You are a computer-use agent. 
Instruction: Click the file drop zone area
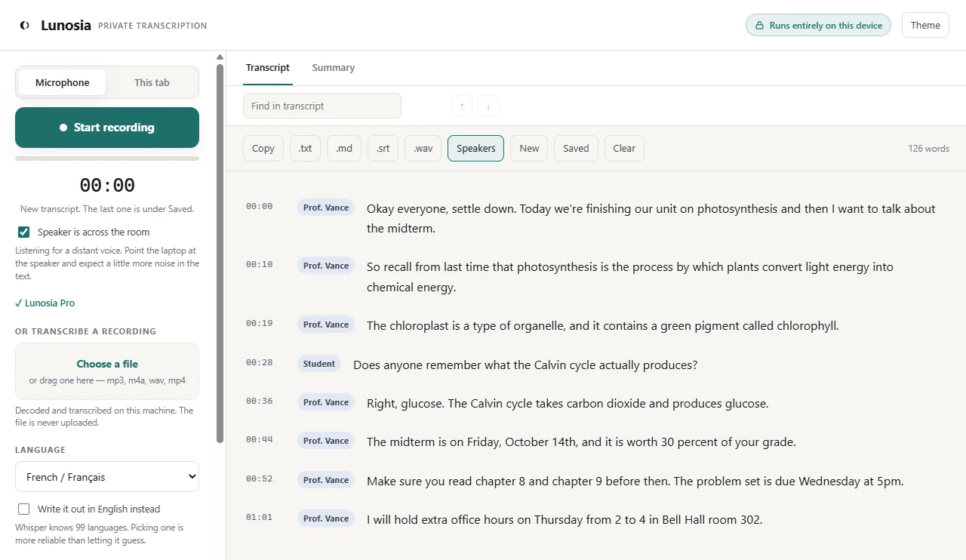(x=107, y=371)
